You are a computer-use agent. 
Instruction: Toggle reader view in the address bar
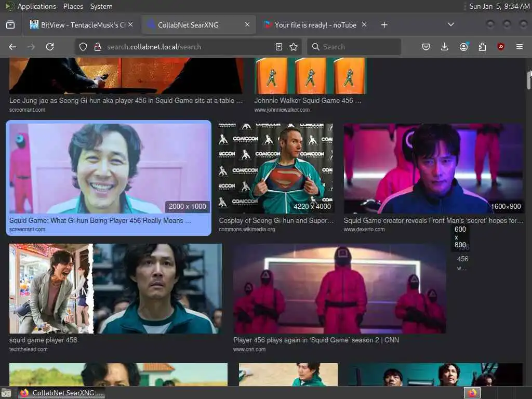[x=279, y=47]
